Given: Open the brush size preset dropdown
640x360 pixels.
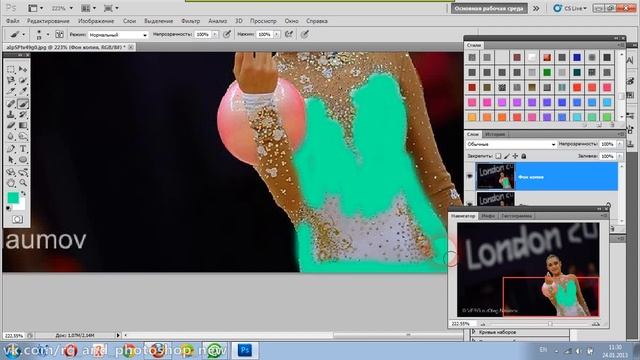Looking at the screenshot, I should (48, 35).
